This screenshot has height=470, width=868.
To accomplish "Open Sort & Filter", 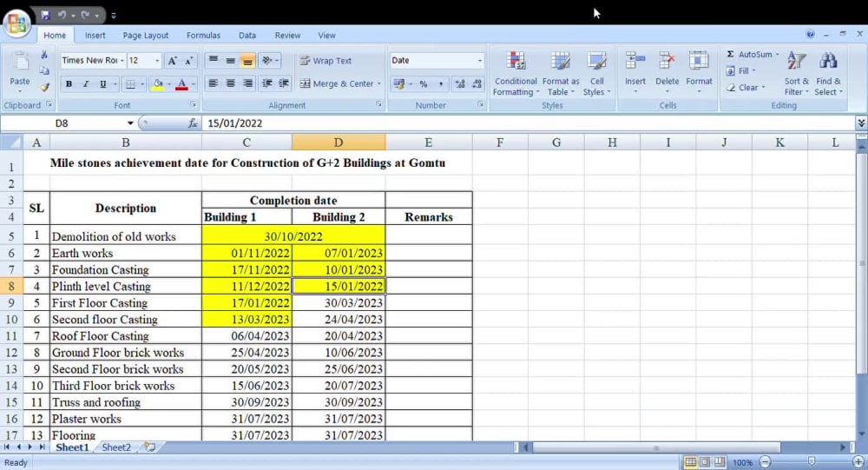I will (x=797, y=73).
